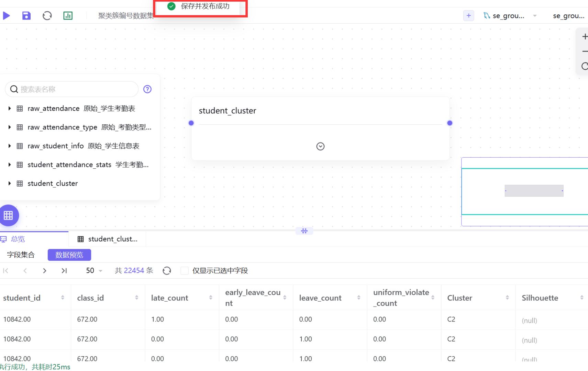Sort by leave_count column
Image resolution: width=588 pixels, height=371 pixels.
pyautogui.click(x=359, y=297)
